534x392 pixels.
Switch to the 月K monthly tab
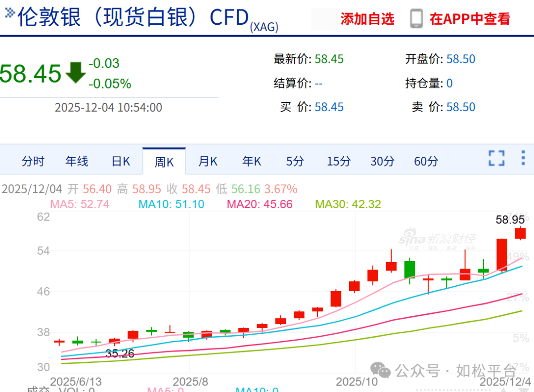click(x=208, y=161)
